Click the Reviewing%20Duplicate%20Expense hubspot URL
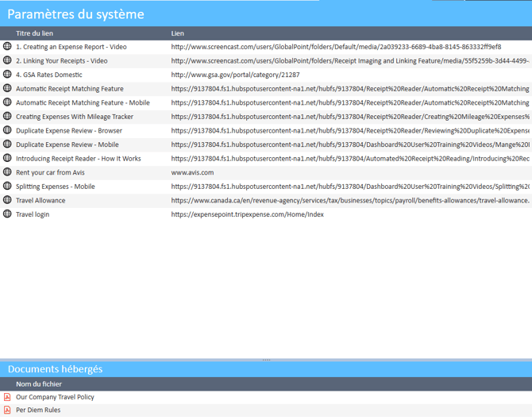Image resolution: width=532 pixels, height=420 pixels. pos(350,131)
